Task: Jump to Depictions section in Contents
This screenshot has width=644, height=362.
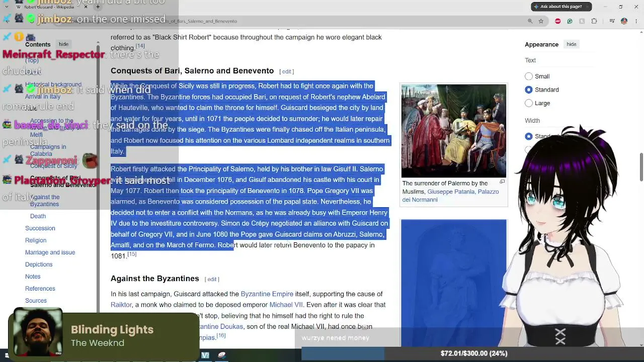Action: point(39,264)
